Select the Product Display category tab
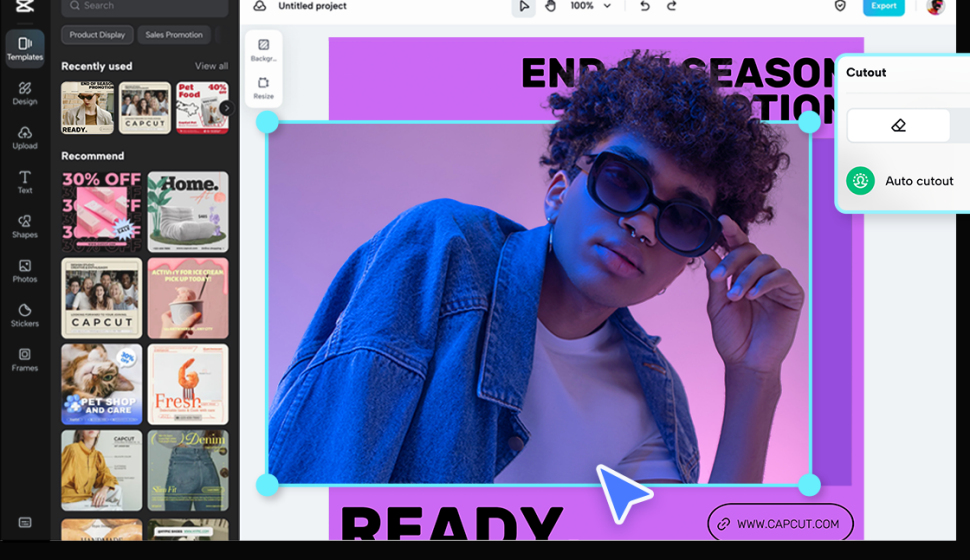 [97, 35]
